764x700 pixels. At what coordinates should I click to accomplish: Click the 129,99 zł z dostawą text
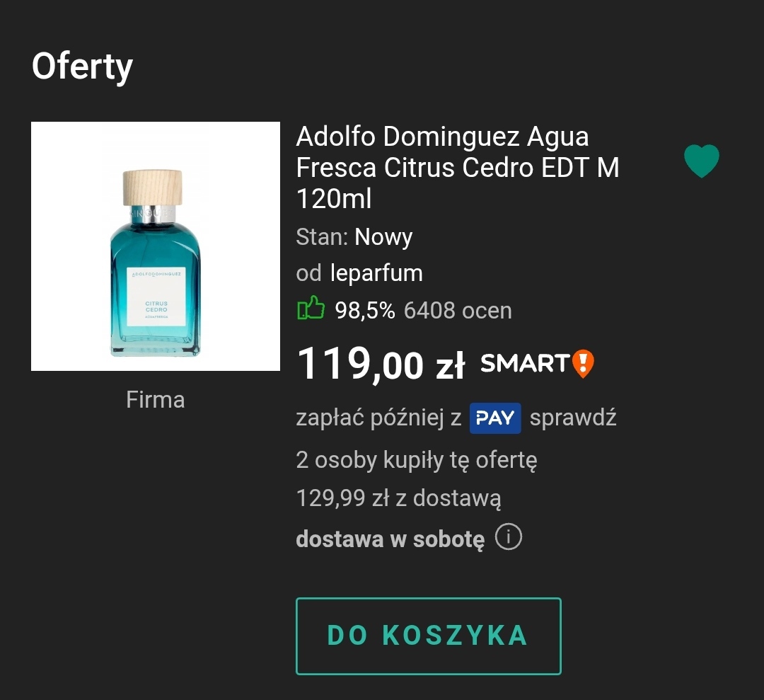click(398, 498)
